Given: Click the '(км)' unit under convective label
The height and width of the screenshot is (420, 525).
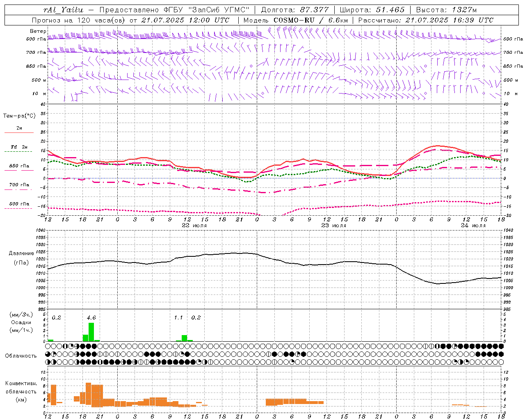Looking at the screenshot, I should point(21,399).
